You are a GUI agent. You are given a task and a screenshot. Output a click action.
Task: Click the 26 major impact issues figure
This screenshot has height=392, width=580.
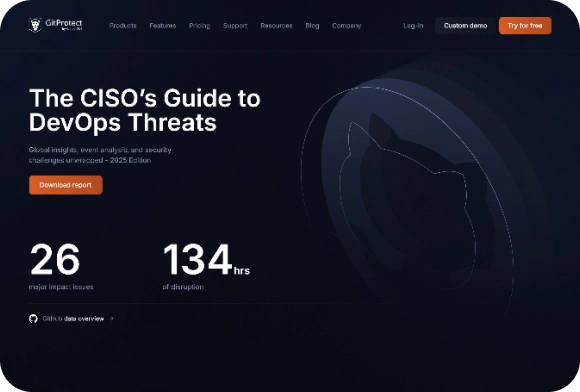(55, 259)
